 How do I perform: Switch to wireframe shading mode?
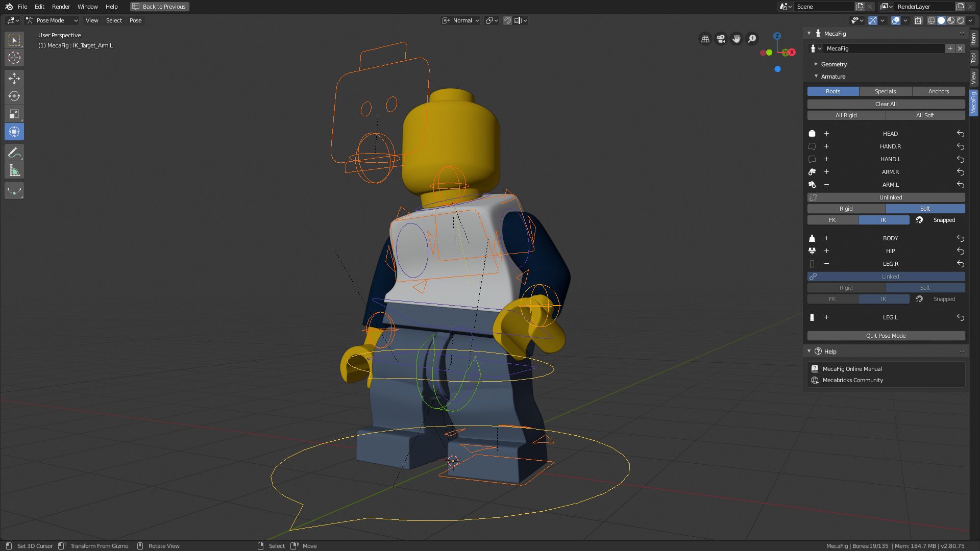pos(932,20)
